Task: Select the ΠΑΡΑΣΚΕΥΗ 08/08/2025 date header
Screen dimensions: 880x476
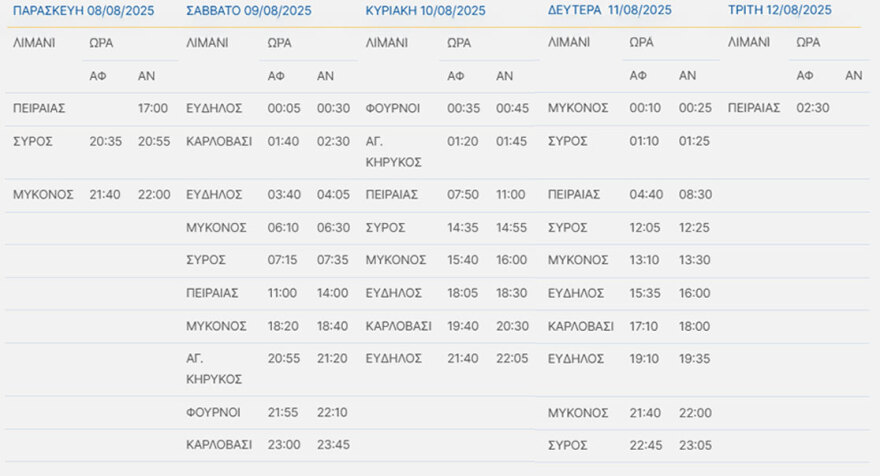Action: coord(84,11)
